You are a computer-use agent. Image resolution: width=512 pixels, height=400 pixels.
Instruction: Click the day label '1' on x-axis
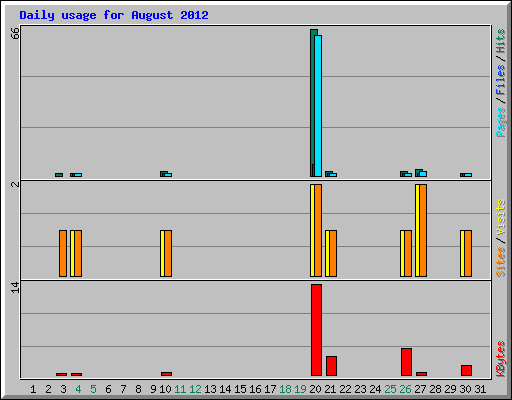33,389
